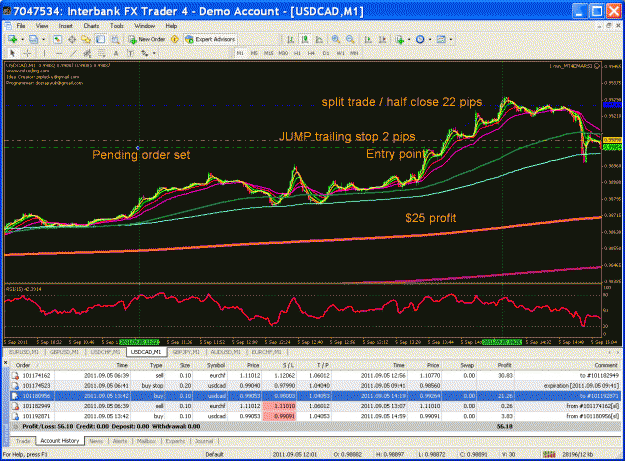625x461 pixels.
Task: Enable chart auto scroll icon
Action: 368,39
